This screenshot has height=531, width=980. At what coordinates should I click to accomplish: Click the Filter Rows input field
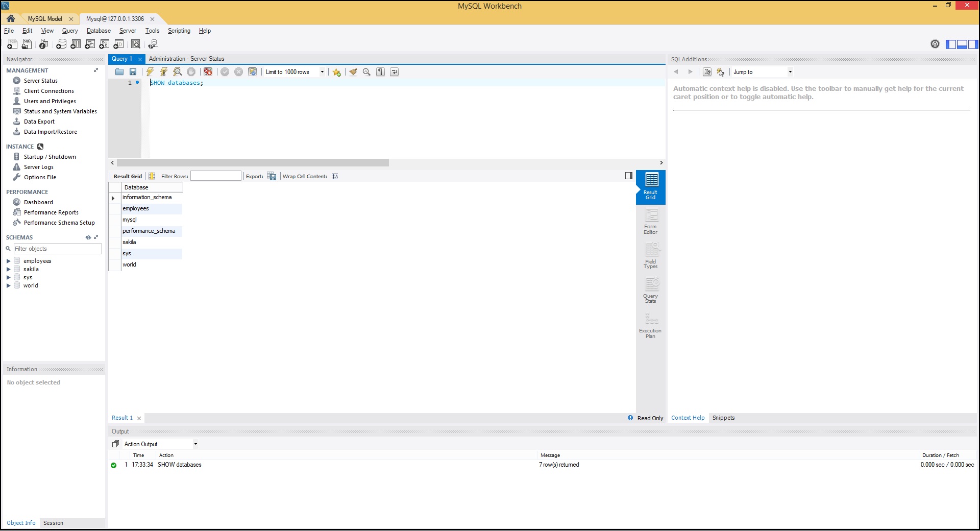coord(216,176)
